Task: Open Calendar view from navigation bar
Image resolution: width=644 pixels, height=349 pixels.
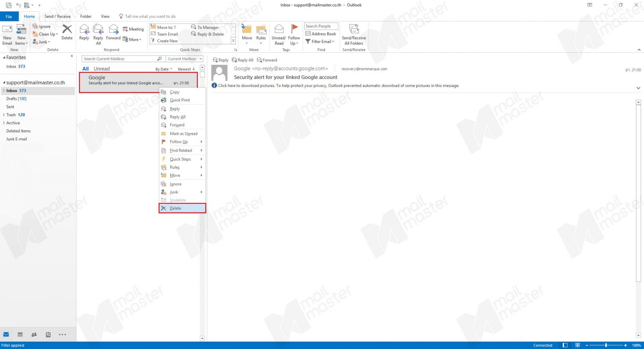Action: pos(20,335)
